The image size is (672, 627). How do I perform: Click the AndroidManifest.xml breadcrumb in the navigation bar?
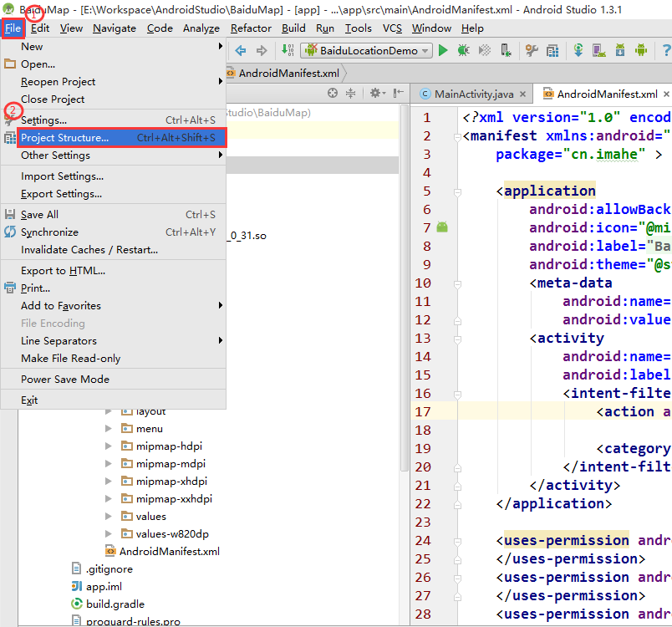click(x=284, y=74)
